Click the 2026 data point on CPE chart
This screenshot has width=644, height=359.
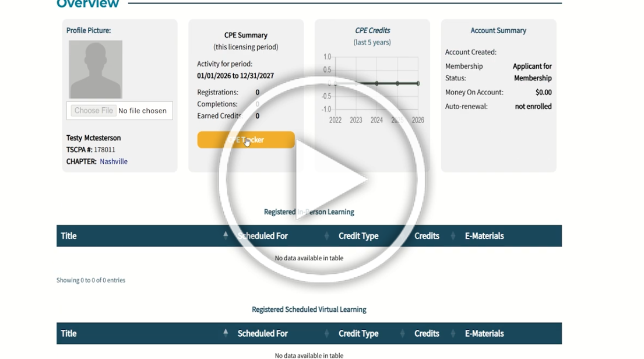[x=418, y=83]
